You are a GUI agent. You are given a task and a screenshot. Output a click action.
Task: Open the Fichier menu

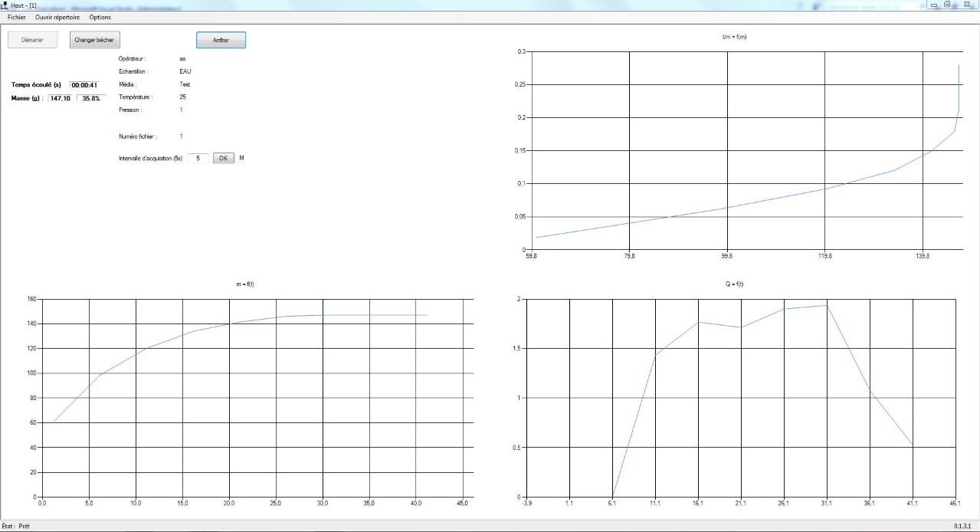16,17
